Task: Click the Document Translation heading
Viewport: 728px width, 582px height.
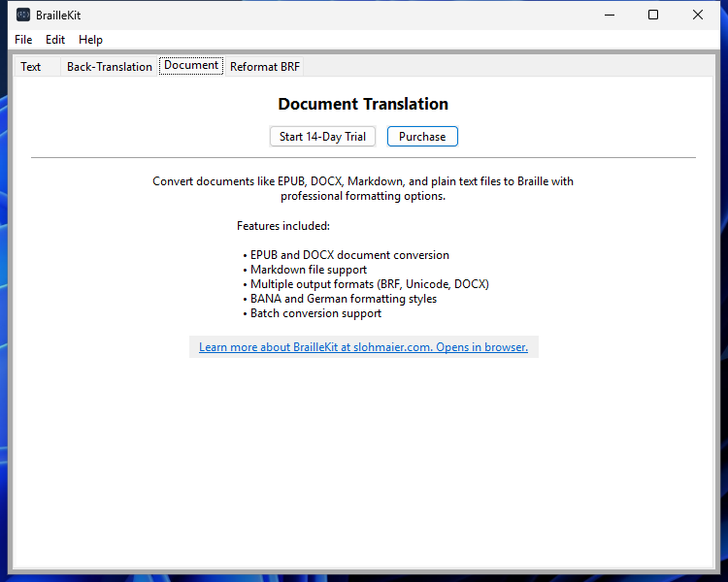Action: [x=363, y=104]
